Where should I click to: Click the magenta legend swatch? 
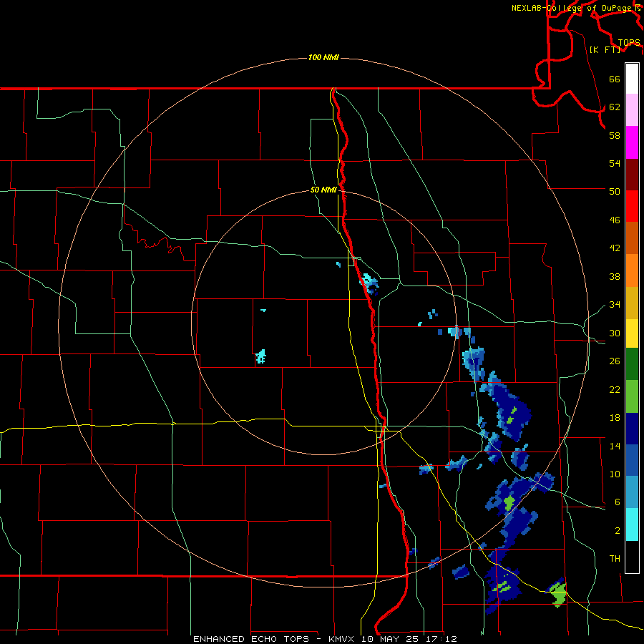(632, 142)
